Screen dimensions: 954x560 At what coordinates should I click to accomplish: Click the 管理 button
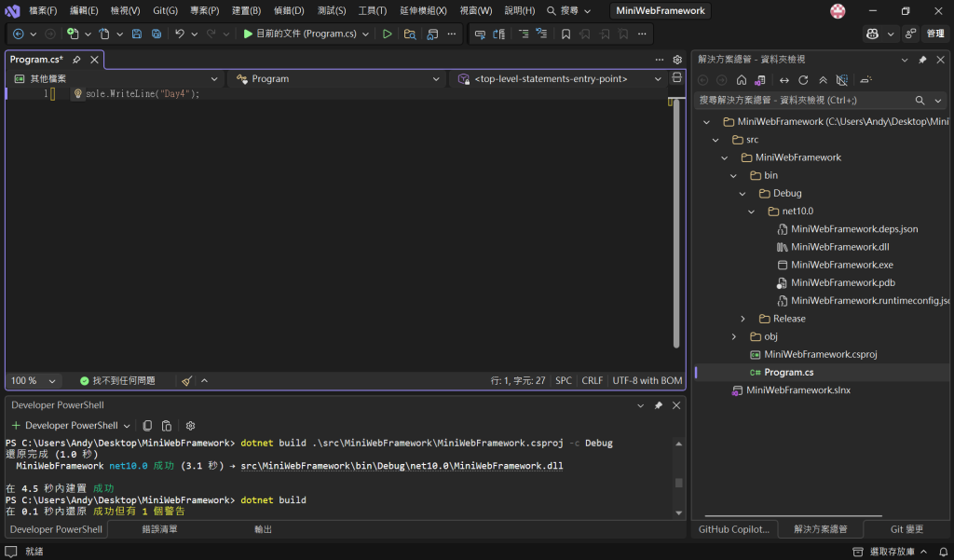pyautogui.click(x=935, y=34)
